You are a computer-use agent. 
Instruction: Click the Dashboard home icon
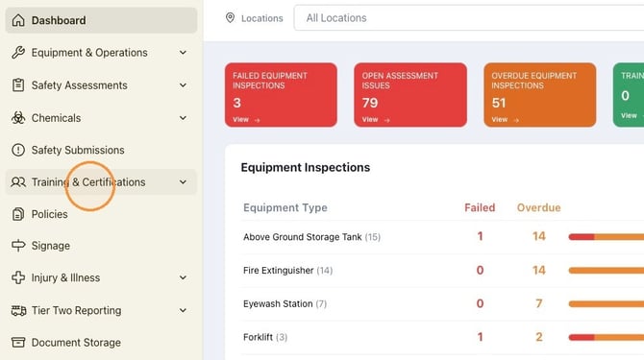[18, 20]
